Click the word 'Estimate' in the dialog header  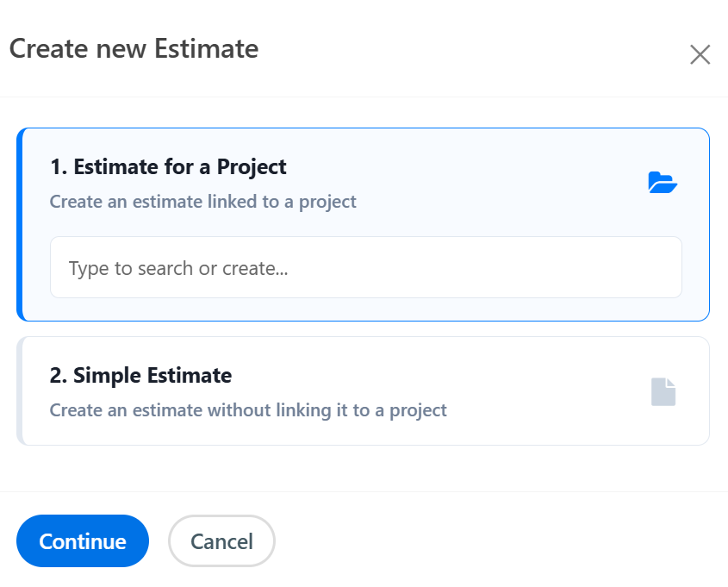(206, 48)
